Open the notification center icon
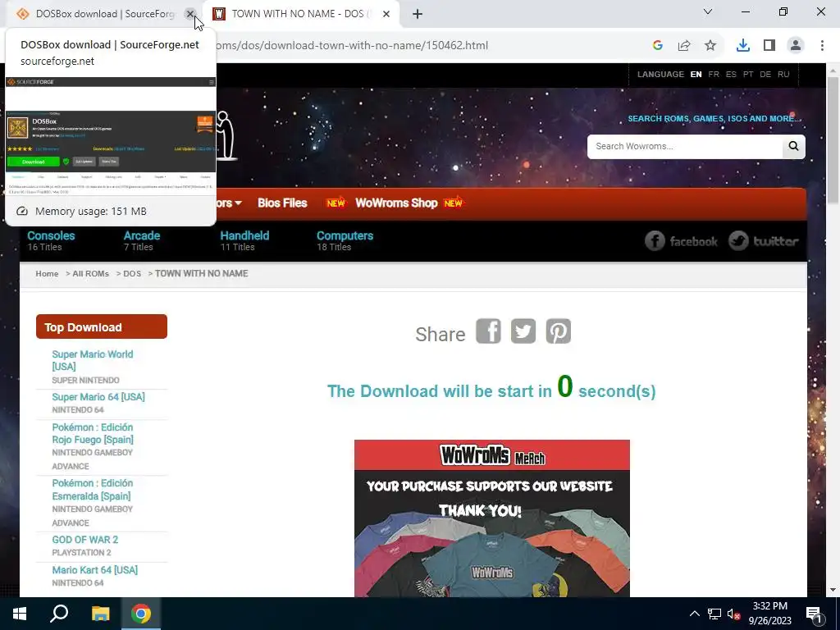 click(814, 614)
